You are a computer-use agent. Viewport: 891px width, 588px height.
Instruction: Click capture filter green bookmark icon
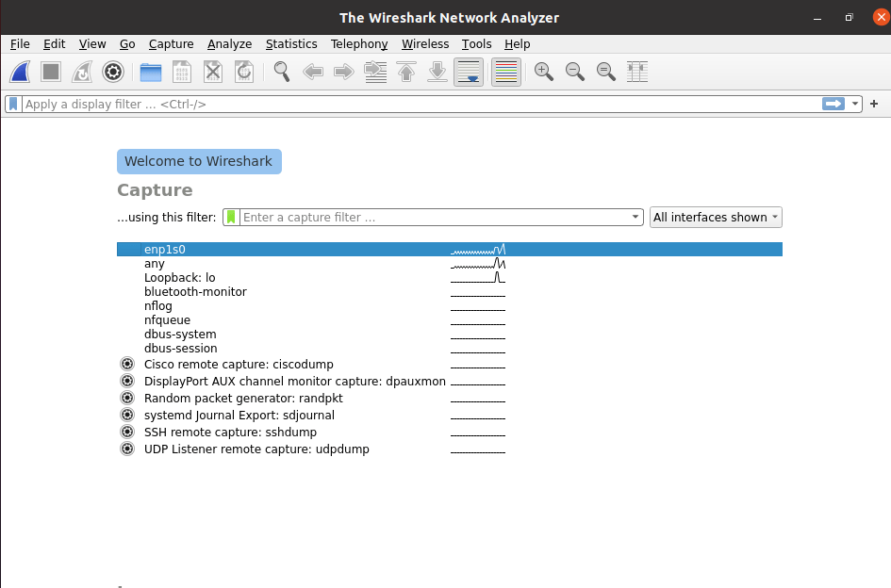[231, 217]
